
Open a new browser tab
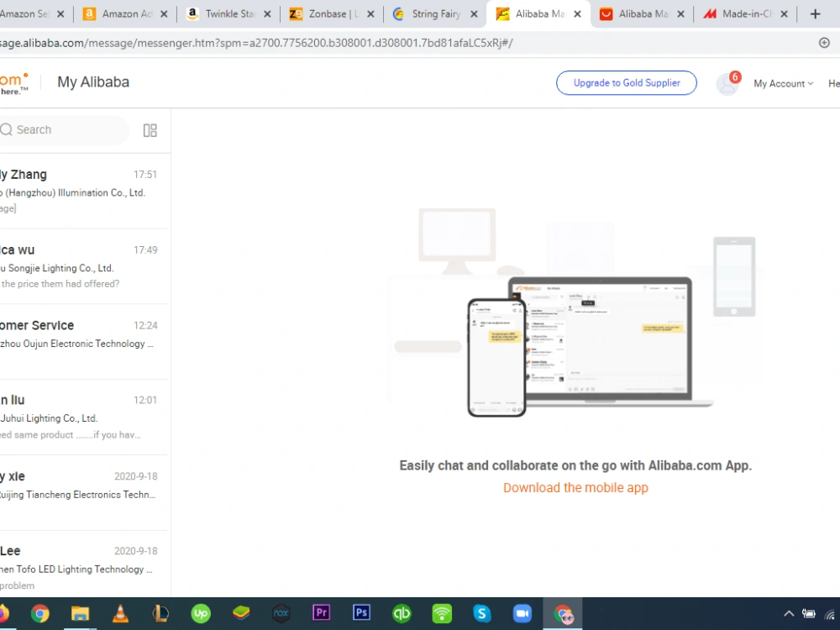816,14
